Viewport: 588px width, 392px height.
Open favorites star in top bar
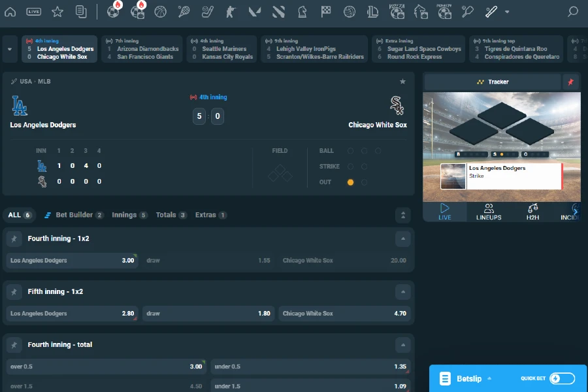tap(57, 12)
